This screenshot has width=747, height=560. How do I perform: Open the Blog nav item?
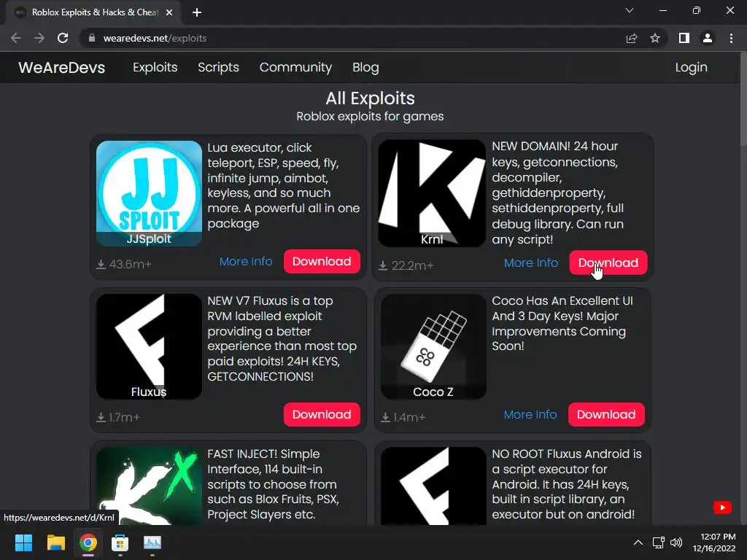366,67
